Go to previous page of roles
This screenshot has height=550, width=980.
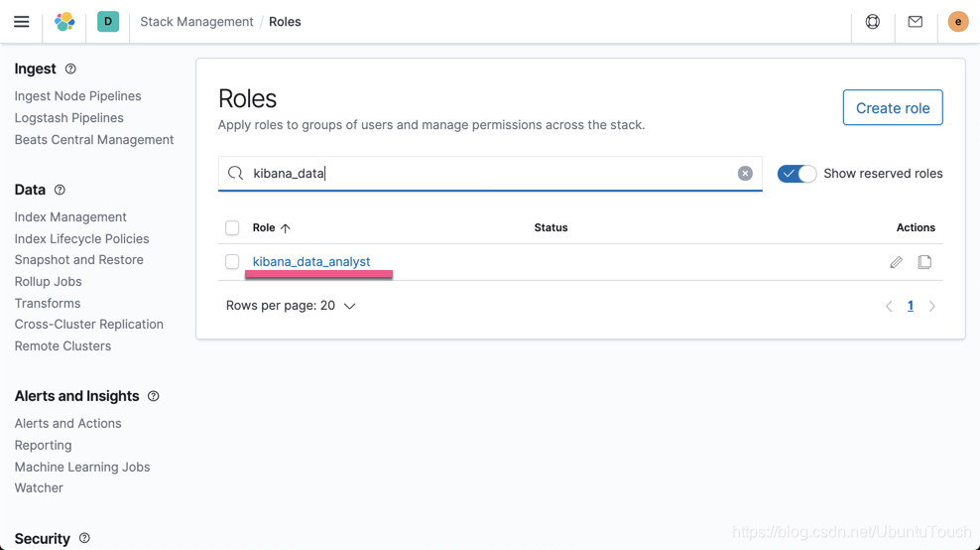click(x=889, y=306)
